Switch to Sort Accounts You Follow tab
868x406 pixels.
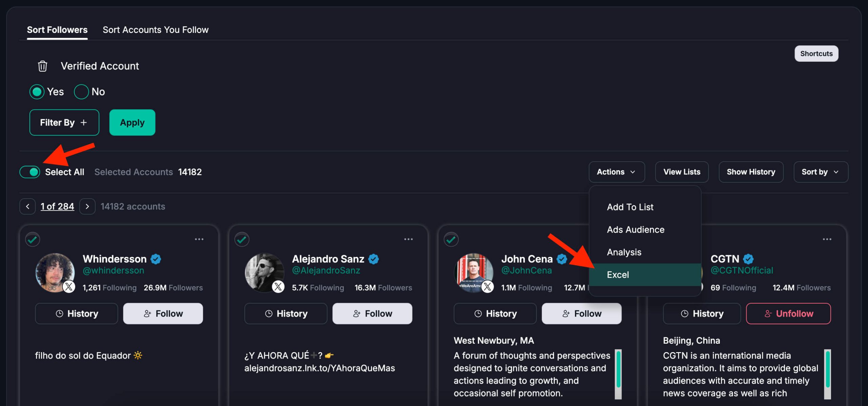(x=155, y=30)
